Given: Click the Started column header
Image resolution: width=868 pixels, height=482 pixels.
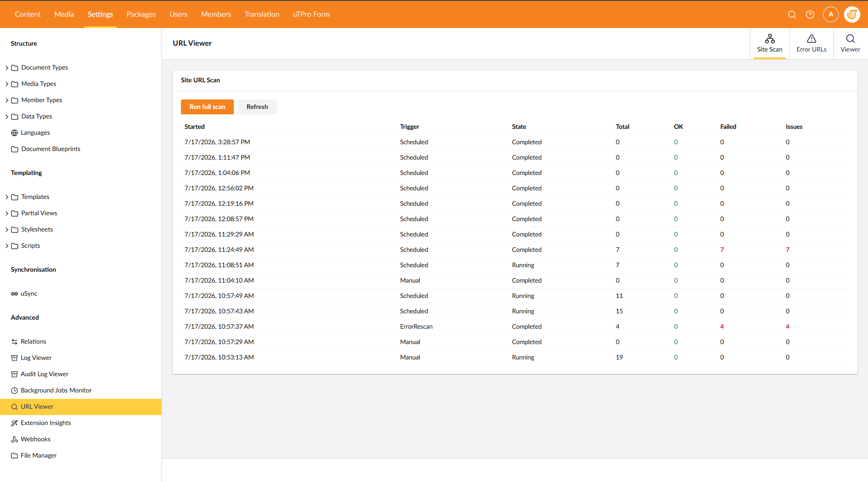Looking at the screenshot, I should pyautogui.click(x=194, y=127).
